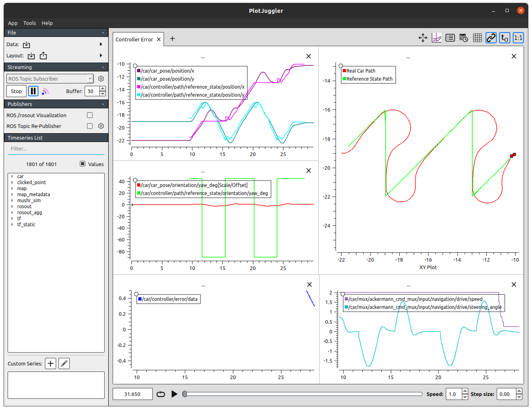Screen dimensions: 532x410
Task: Toggle date/time display on the X axis
Action: 463,38
